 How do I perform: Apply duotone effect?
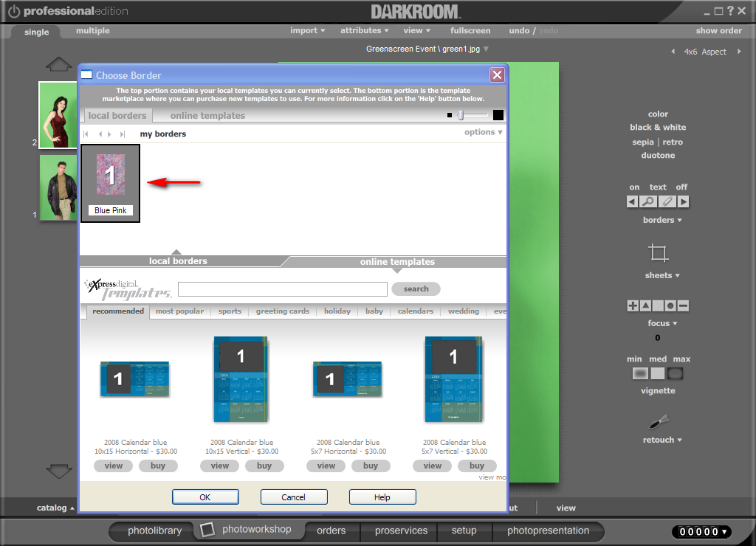tap(658, 155)
